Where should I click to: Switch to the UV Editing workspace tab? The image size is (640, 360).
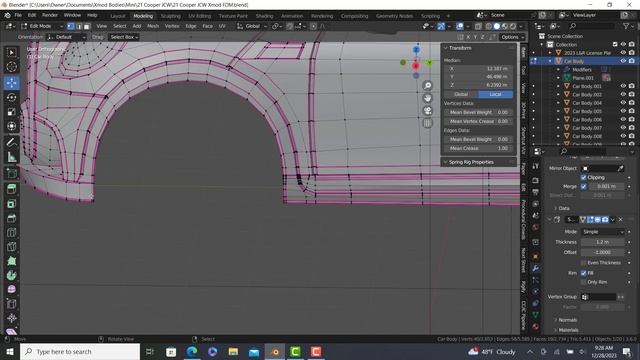coord(199,16)
